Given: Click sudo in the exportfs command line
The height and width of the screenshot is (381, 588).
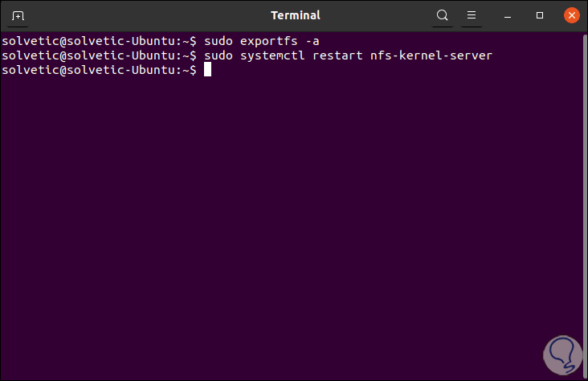Looking at the screenshot, I should tap(218, 40).
